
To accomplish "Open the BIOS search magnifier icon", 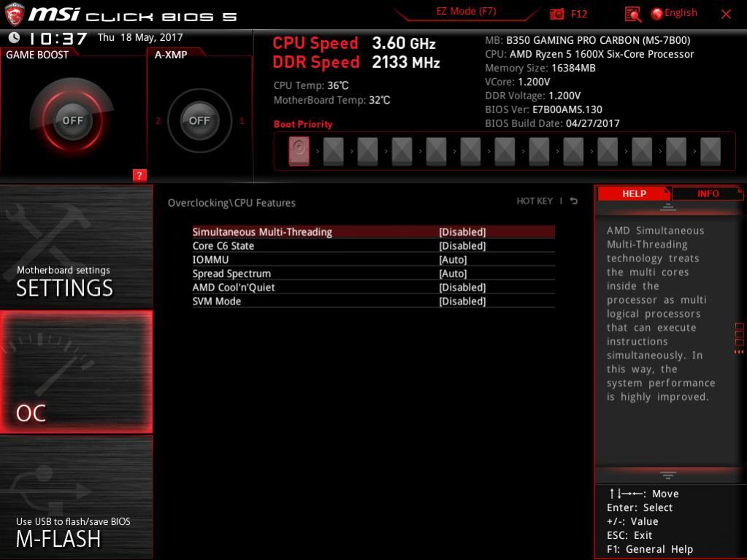I will coord(632,15).
